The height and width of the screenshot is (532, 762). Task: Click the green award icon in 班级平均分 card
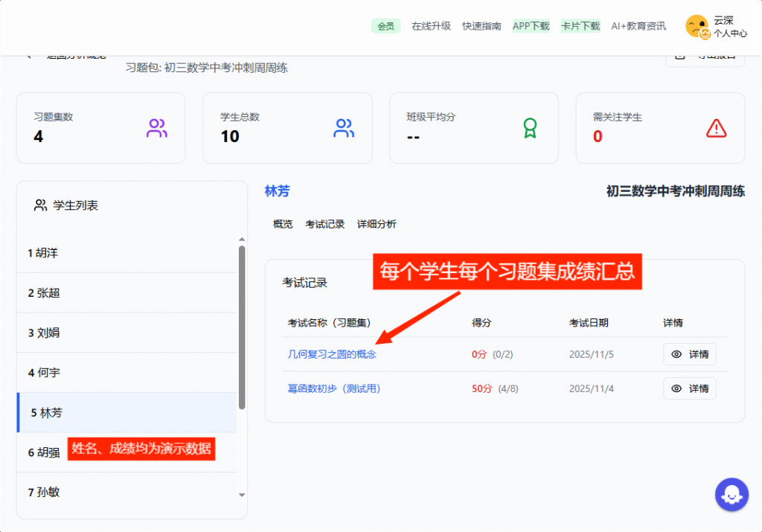coord(530,129)
